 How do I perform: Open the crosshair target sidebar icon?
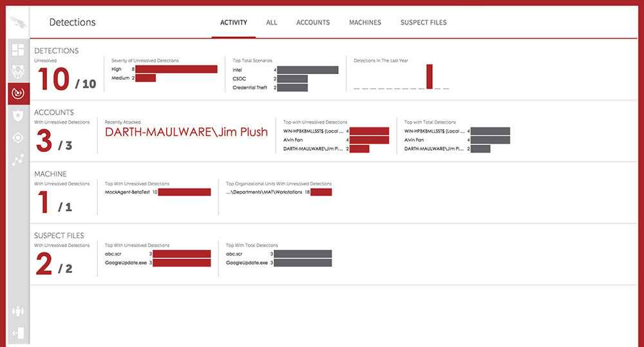[18, 138]
